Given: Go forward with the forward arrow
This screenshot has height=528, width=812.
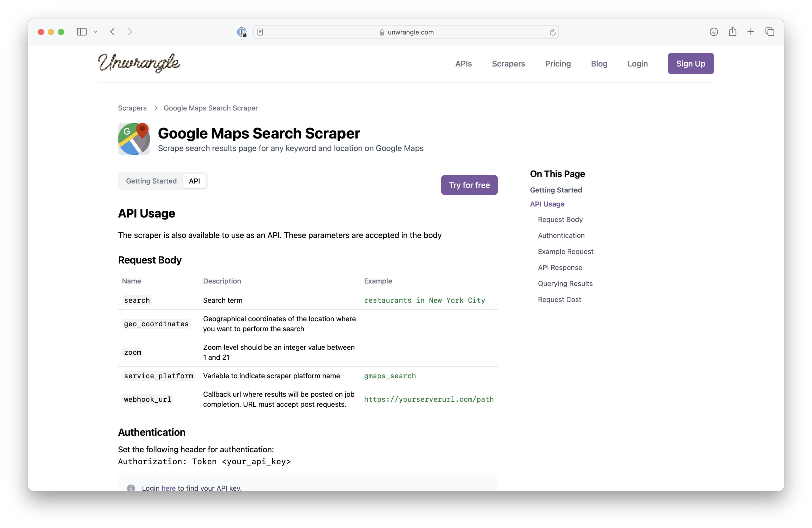Looking at the screenshot, I should coord(130,32).
